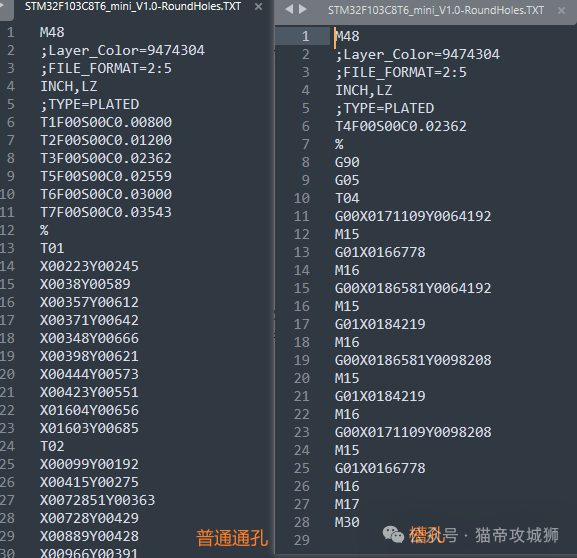Click line number 1 in right pane

306,36
